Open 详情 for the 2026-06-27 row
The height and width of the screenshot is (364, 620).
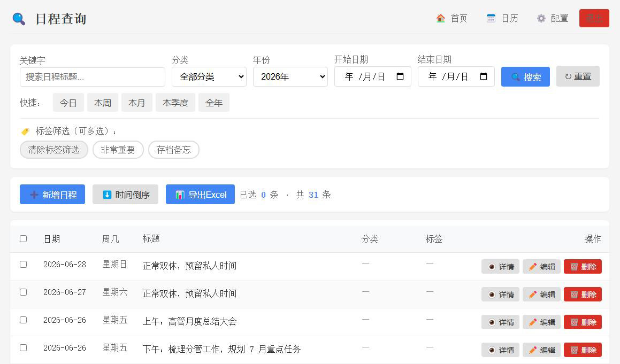[x=501, y=295]
